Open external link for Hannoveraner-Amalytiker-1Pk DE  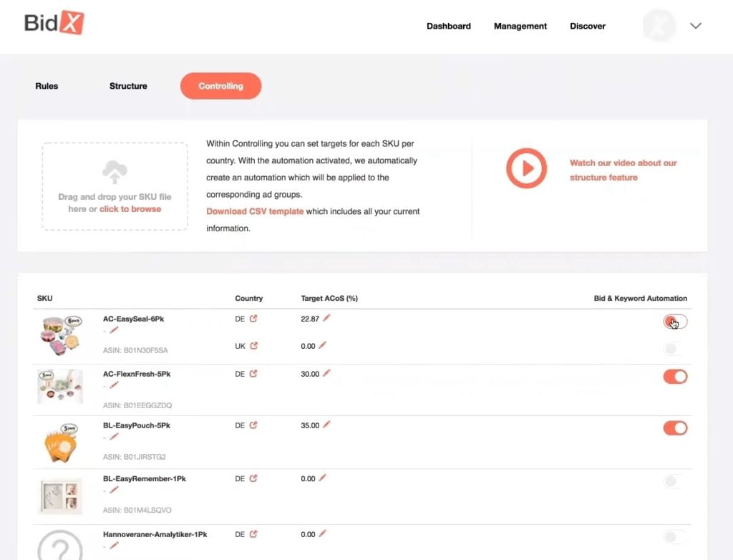pos(253,534)
